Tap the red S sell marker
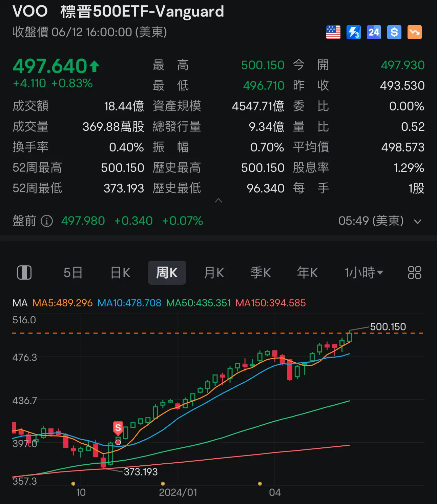This screenshot has width=437, height=504. click(x=118, y=428)
